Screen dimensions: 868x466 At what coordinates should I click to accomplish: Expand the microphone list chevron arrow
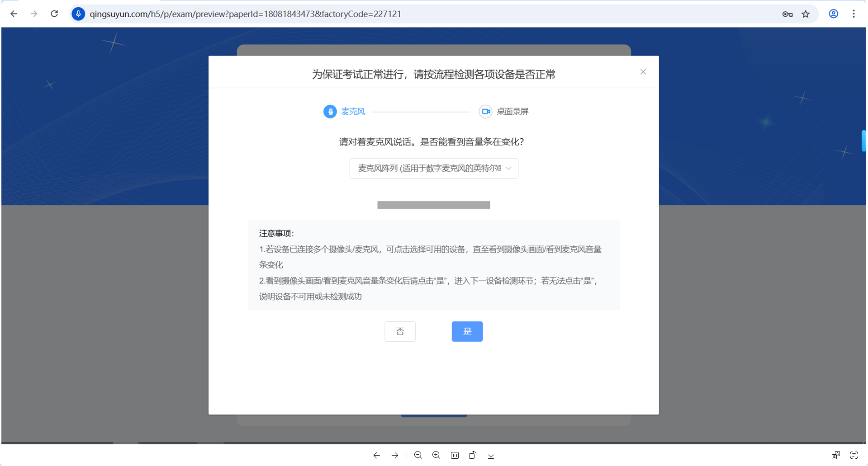pos(508,169)
